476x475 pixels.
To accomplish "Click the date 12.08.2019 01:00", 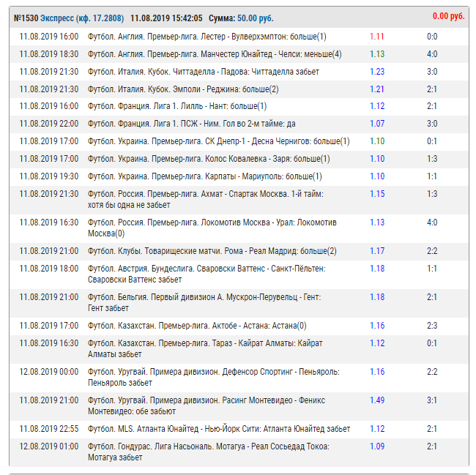I will [49, 446].
